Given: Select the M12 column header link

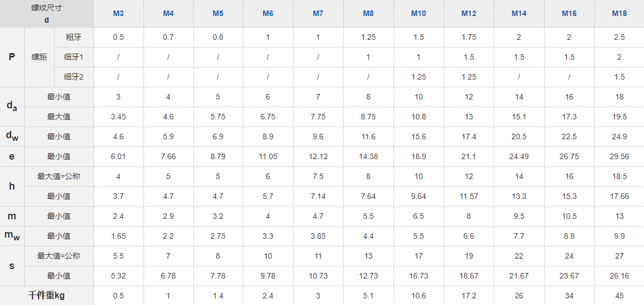Looking at the screenshot, I should tap(469, 14).
